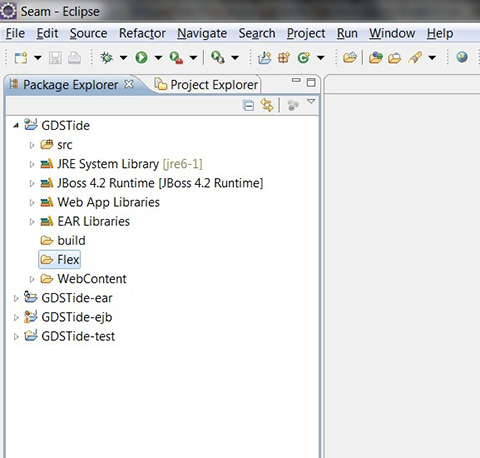
Task: Click the green Run button icon
Action: tap(141, 58)
